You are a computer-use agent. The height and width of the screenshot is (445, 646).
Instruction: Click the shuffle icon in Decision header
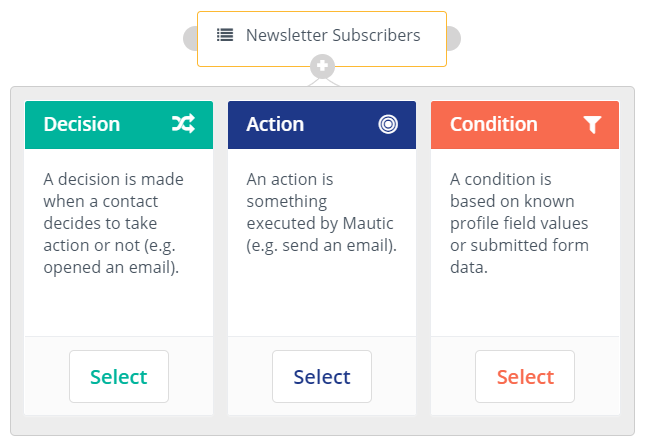[x=183, y=124]
